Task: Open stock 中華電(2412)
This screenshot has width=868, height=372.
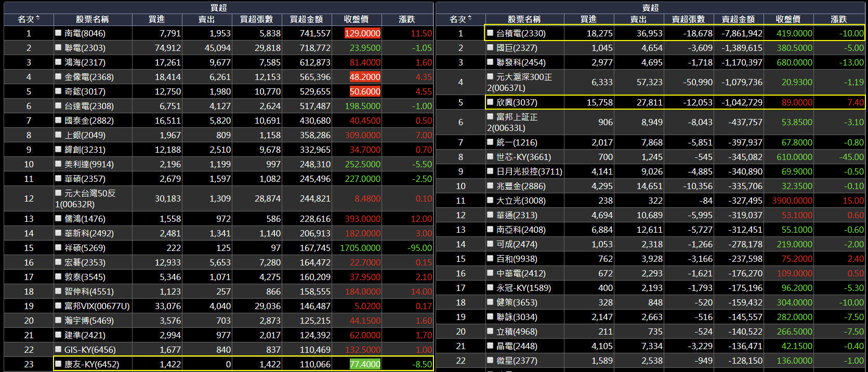Action: [x=521, y=273]
